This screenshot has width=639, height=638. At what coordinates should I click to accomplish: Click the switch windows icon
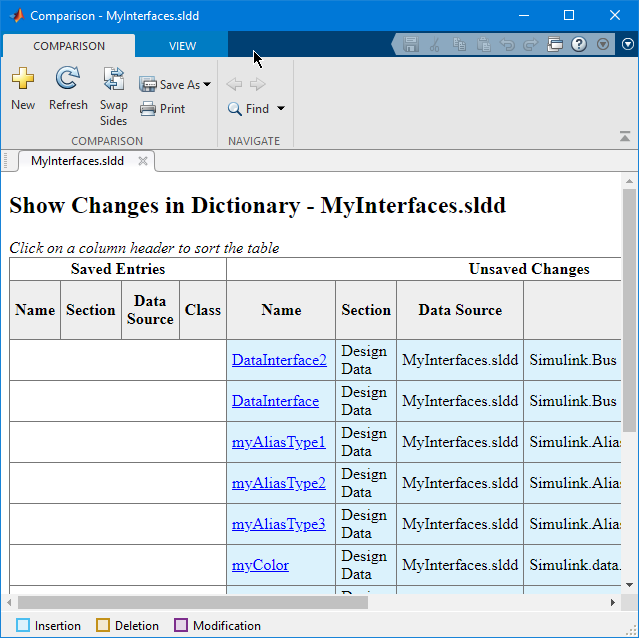click(x=555, y=45)
